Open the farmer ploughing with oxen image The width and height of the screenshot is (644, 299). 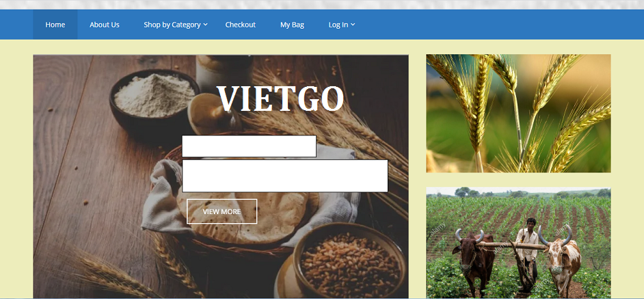pyautogui.click(x=518, y=243)
